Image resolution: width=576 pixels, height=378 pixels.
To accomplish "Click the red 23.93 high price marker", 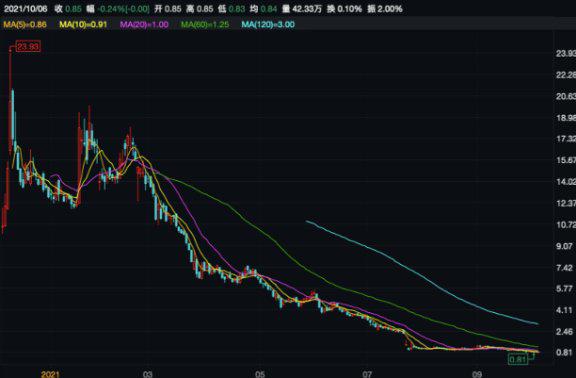I will (28, 47).
